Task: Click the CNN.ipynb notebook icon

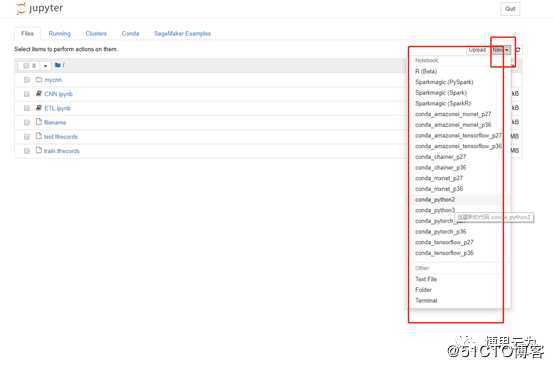Action: tap(39, 93)
